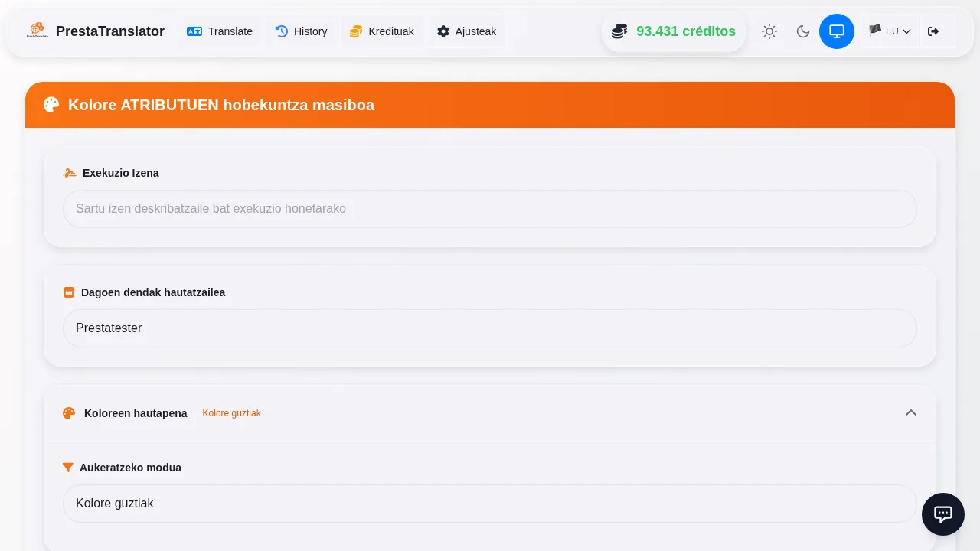Image resolution: width=980 pixels, height=551 pixels.
Task: Click the 93.431 créditos balance badge
Action: [x=674, y=31]
